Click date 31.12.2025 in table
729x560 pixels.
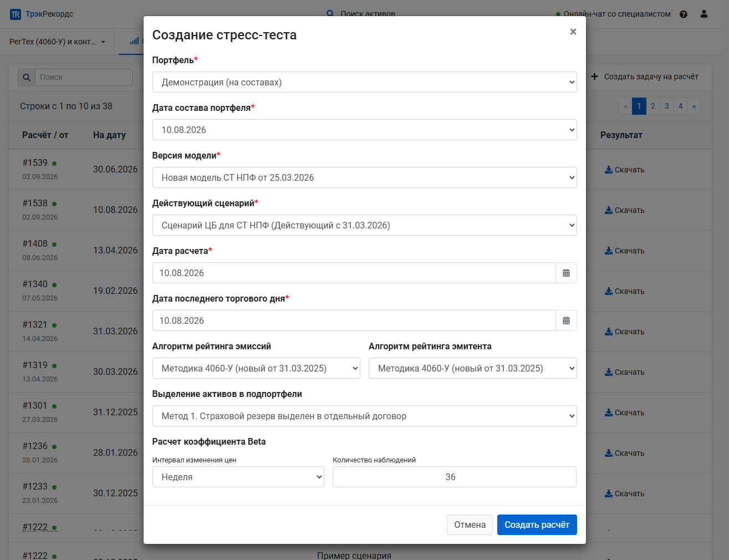pos(115,412)
